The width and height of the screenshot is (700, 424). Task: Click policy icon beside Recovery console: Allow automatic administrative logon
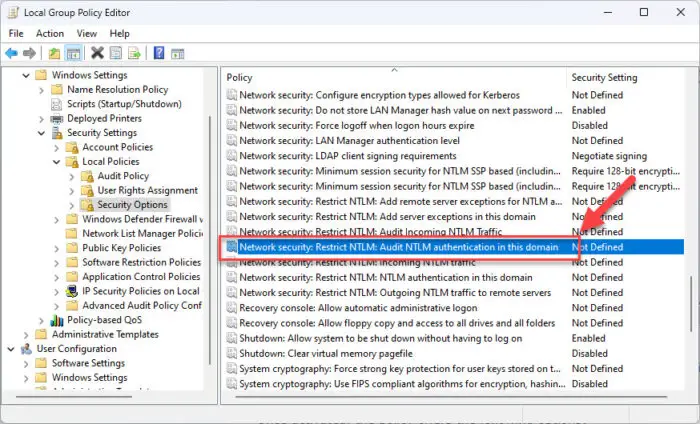(x=231, y=308)
